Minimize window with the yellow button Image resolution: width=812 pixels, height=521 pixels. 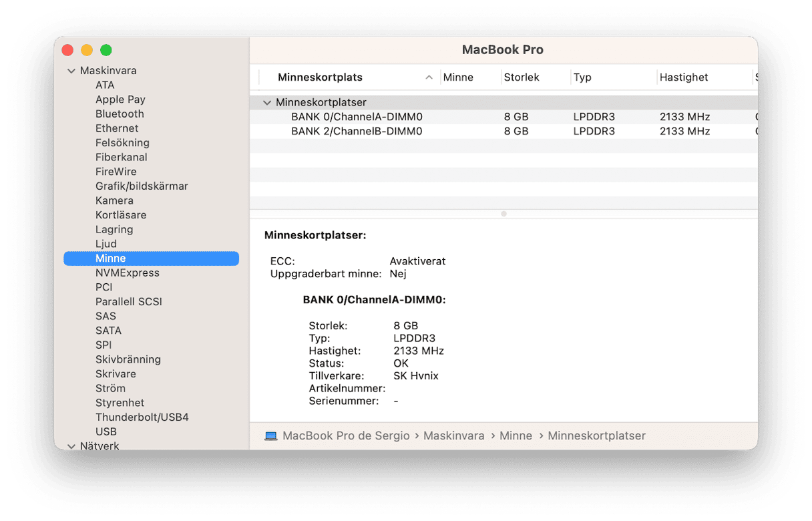tap(87, 50)
